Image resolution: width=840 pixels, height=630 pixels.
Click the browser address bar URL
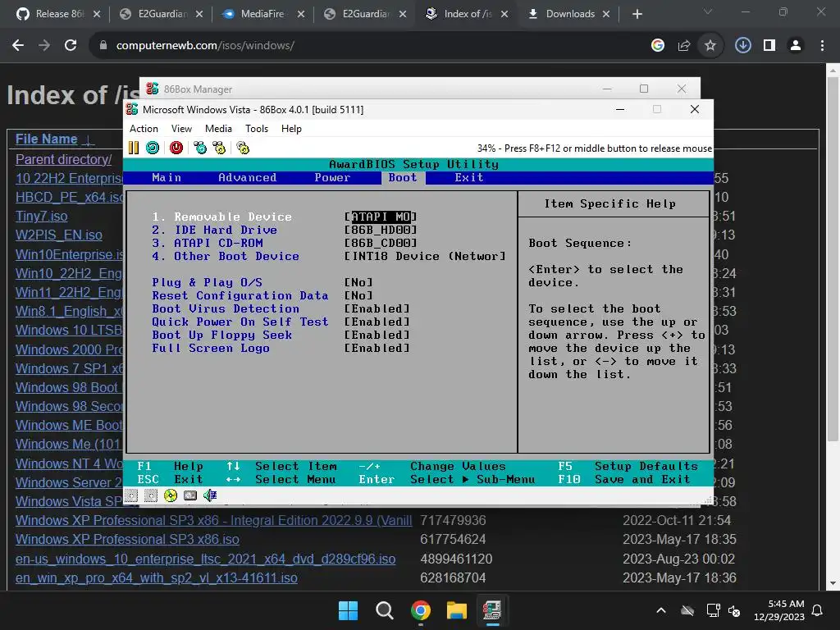(205, 46)
